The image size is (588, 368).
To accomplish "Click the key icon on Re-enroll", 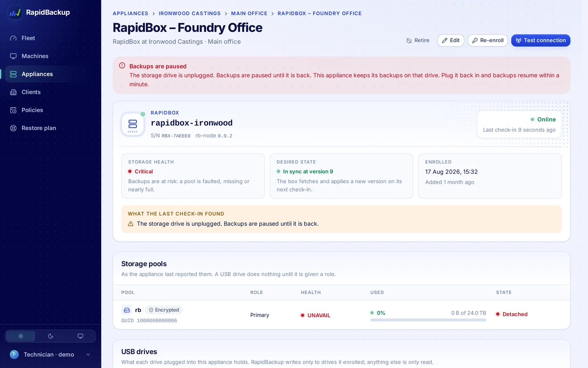I will [475, 40].
